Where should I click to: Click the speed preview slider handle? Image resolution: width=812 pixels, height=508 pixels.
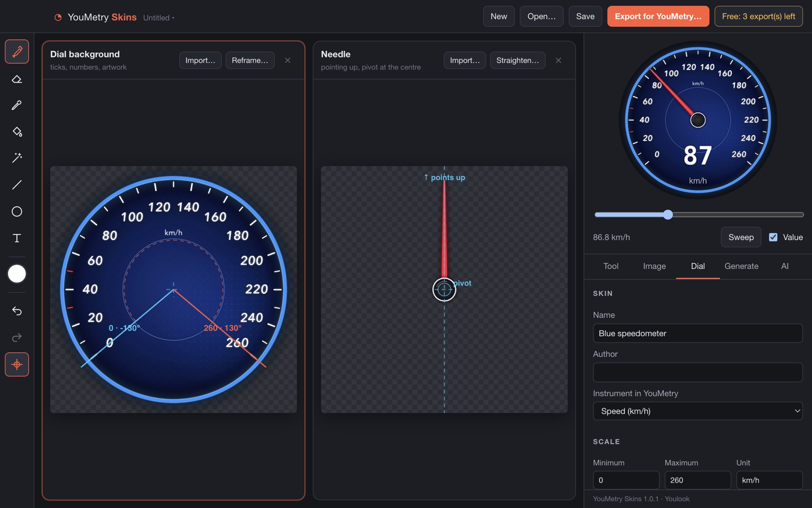[668, 214]
